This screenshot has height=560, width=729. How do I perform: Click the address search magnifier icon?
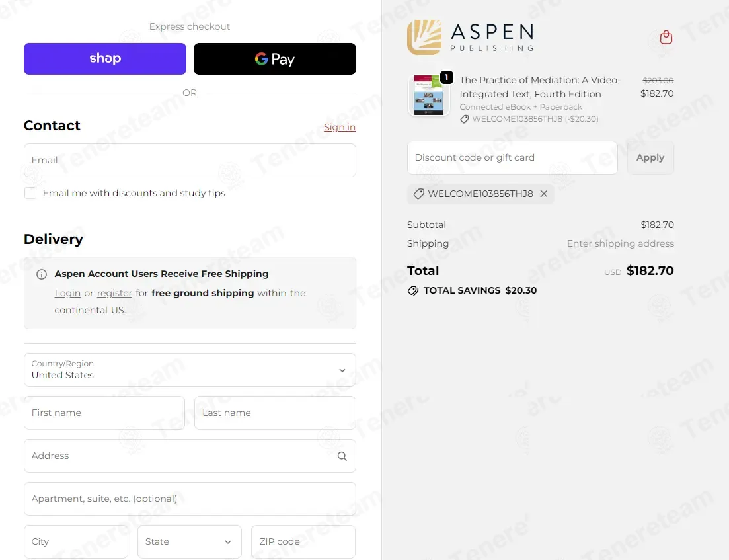pyautogui.click(x=342, y=456)
